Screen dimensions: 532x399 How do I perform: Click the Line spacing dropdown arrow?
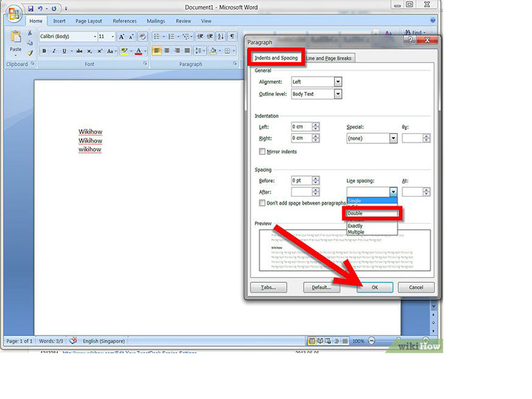tap(393, 191)
